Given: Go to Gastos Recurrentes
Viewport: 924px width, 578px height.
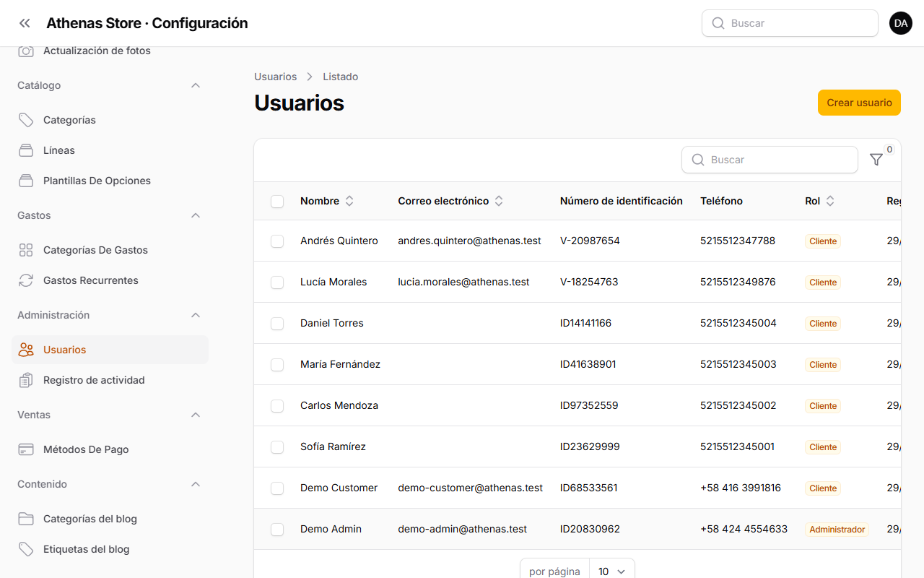Looking at the screenshot, I should pos(110,280).
